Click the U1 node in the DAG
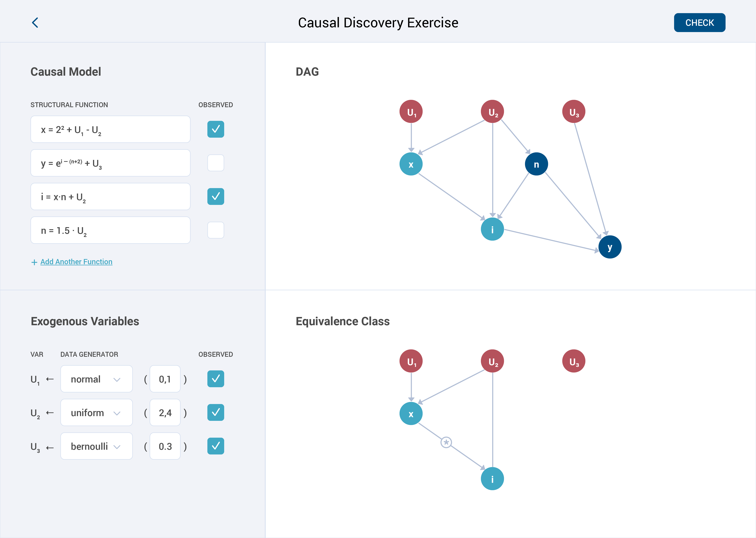 pyautogui.click(x=411, y=112)
